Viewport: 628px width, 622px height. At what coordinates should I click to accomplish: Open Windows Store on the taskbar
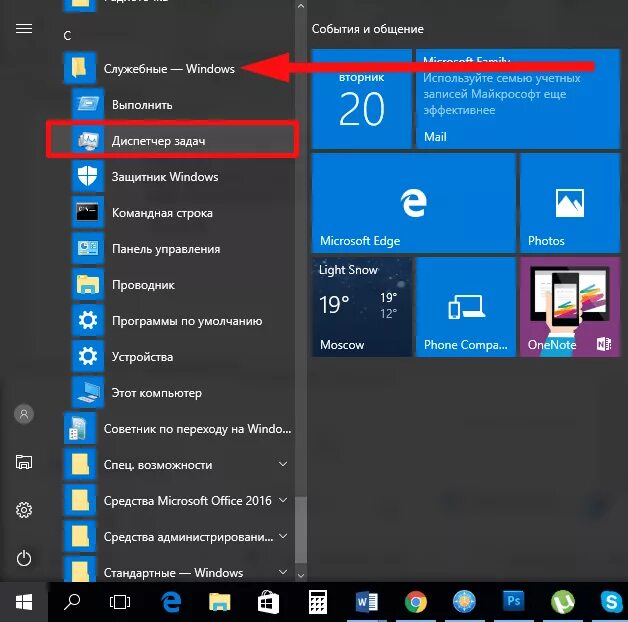(x=268, y=602)
